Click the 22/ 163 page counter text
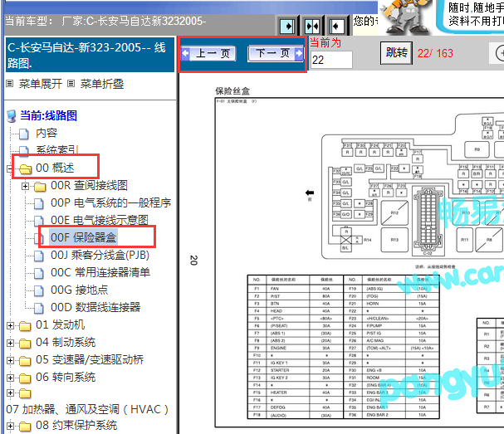The height and width of the screenshot is (434, 504). (435, 53)
